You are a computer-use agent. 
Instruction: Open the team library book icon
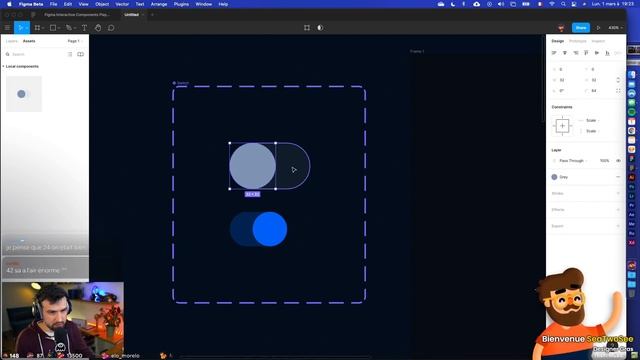80,54
